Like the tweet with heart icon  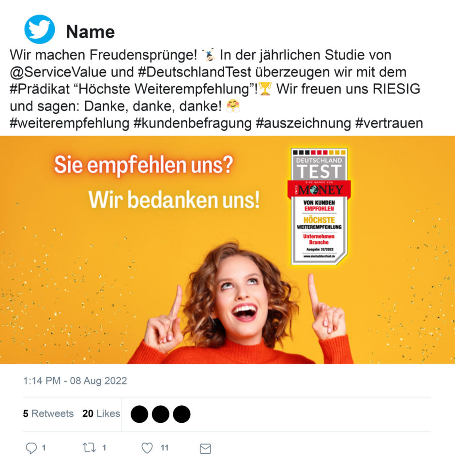(x=147, y=448)
